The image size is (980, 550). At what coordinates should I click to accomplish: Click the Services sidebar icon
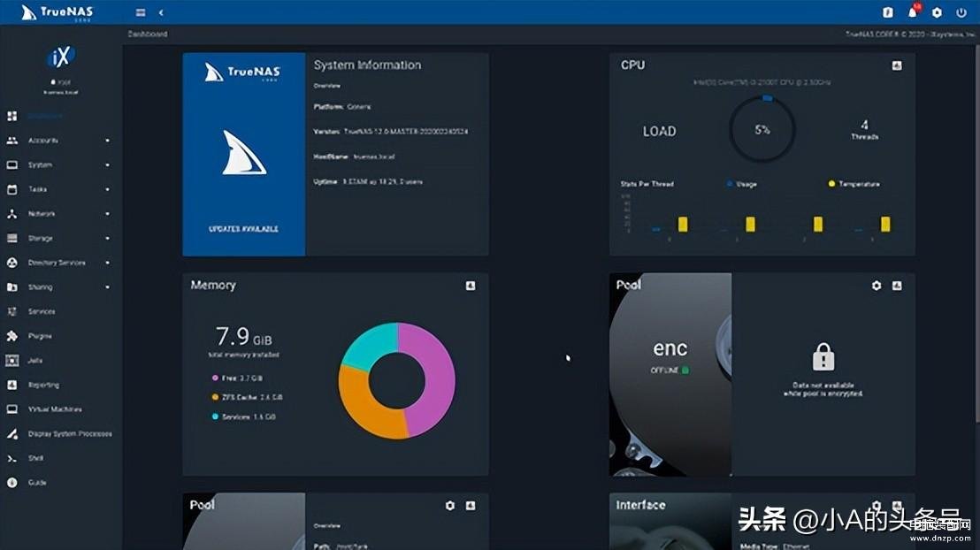click(x=11, y=311)
